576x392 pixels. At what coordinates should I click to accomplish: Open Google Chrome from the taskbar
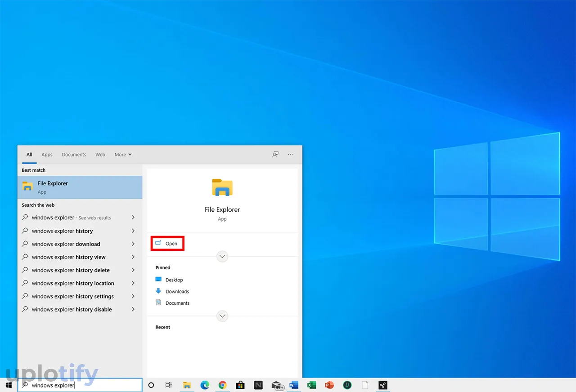(x=222, y=385)
